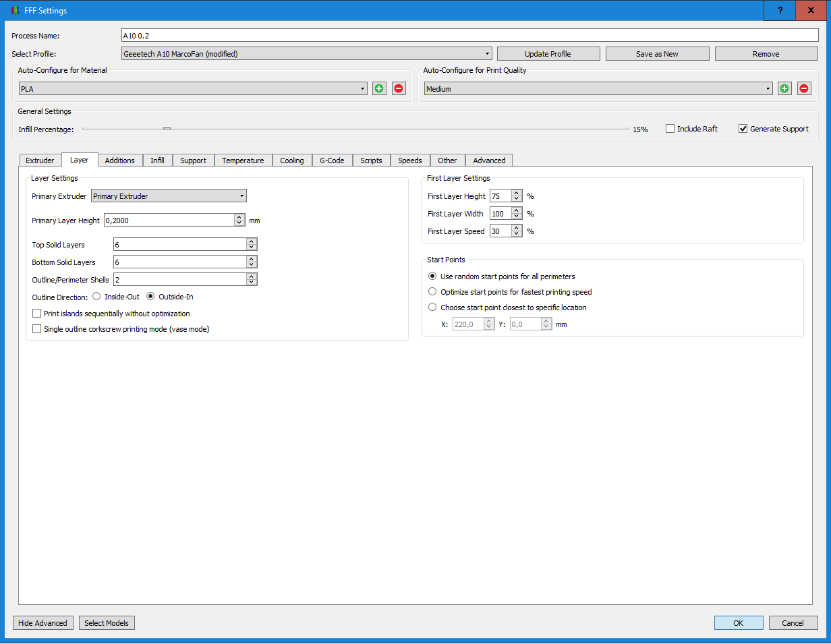
Task: Switch to the Infill tab
Action: 157,160
